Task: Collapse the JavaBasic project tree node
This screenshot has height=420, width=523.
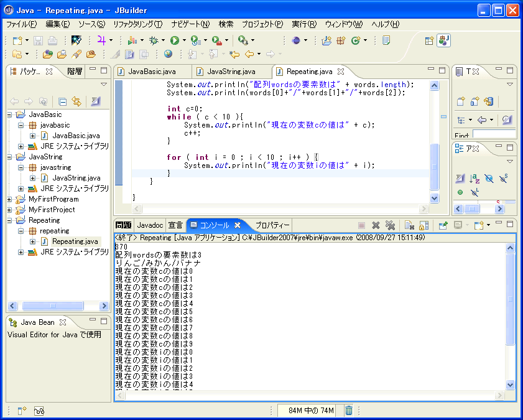Action: [x=10, y=114]
